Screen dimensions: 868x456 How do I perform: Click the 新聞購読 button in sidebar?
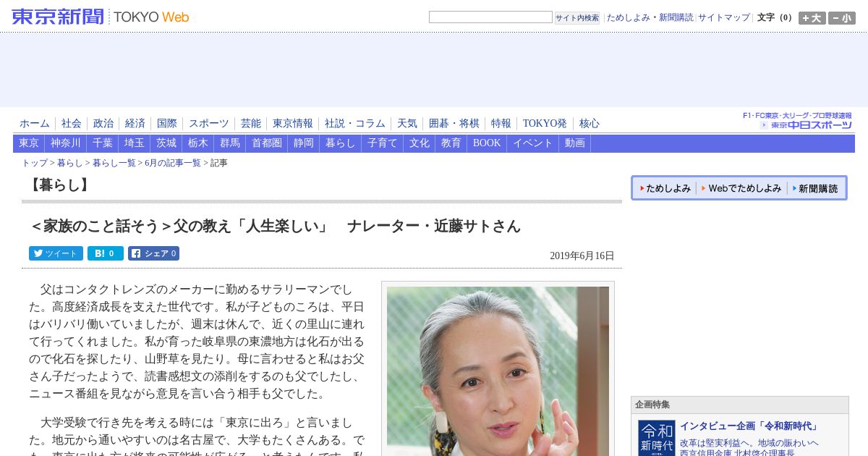coord(815,188)
